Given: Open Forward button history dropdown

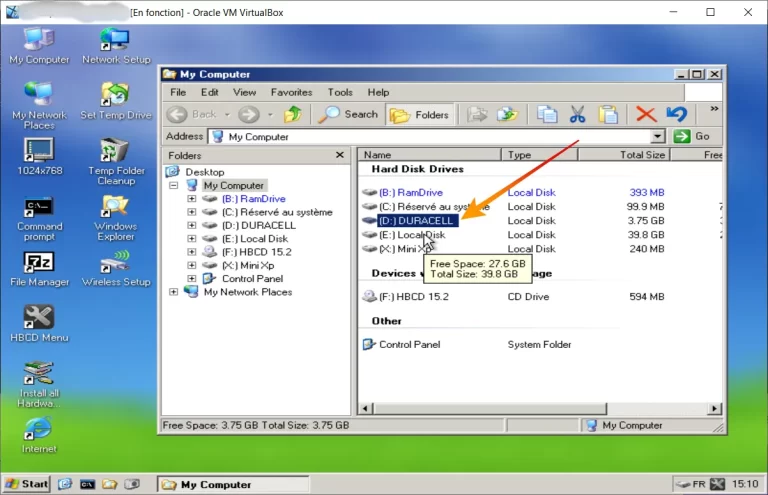Looking at the screenshot, I should pos(270,115).
